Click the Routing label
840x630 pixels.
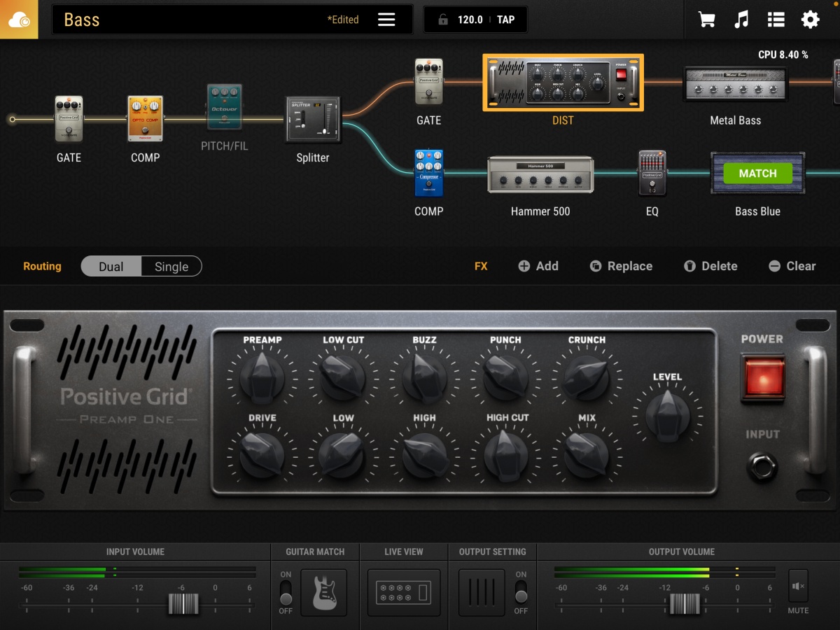(42, 266)
